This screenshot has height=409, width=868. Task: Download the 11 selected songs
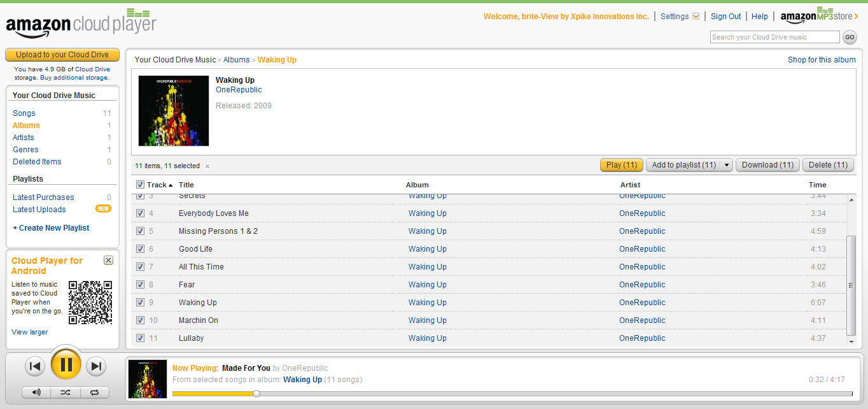coord(767,165)
